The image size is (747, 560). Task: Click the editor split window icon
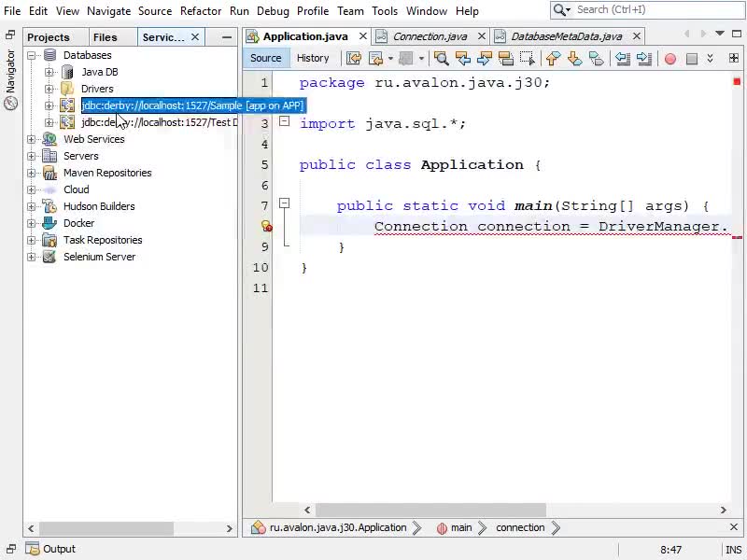coord(734,58)
